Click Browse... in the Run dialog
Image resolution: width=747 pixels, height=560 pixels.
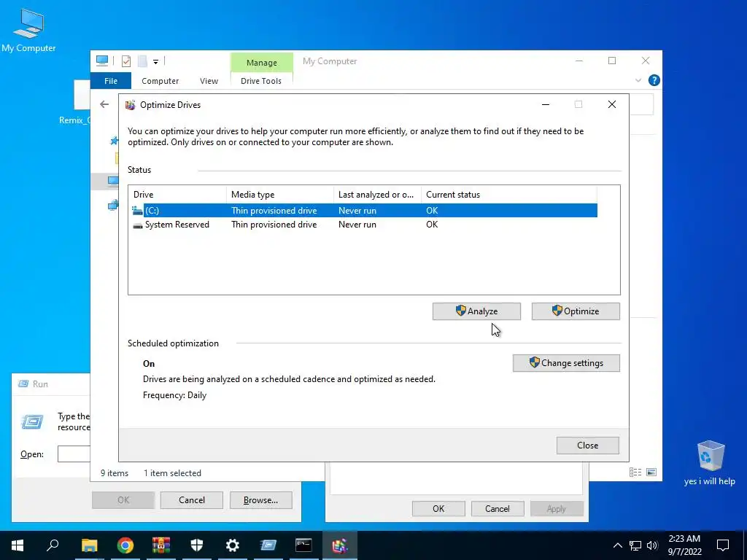(260, 500)
